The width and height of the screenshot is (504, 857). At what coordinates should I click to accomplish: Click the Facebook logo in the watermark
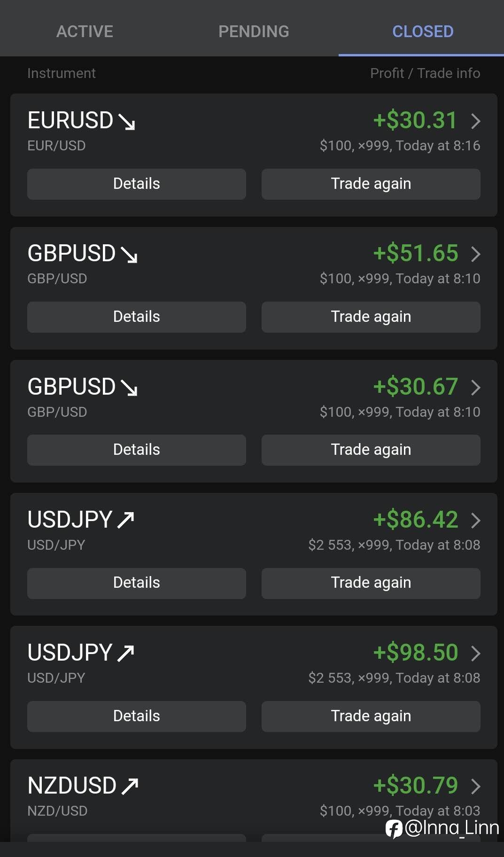click(x=394, y=829)
